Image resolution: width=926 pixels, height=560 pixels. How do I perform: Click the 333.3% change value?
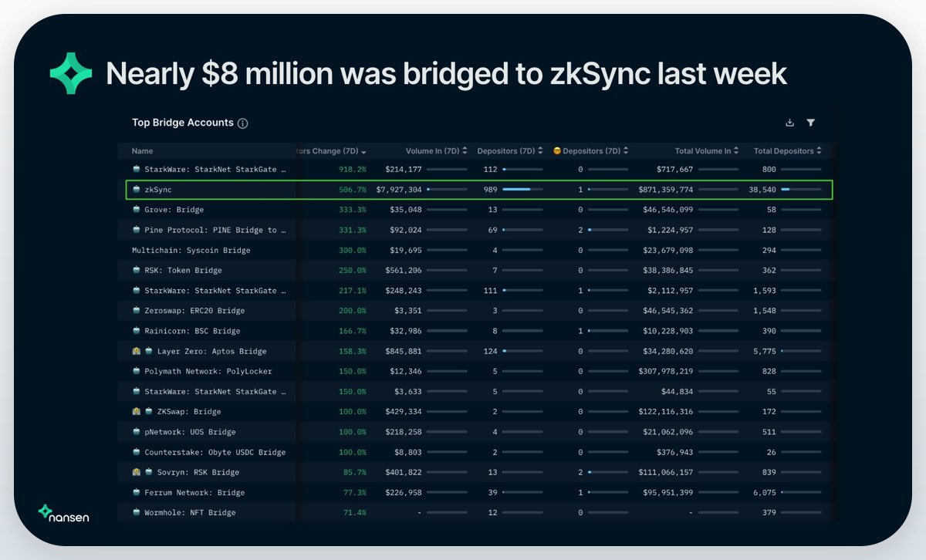352,209
